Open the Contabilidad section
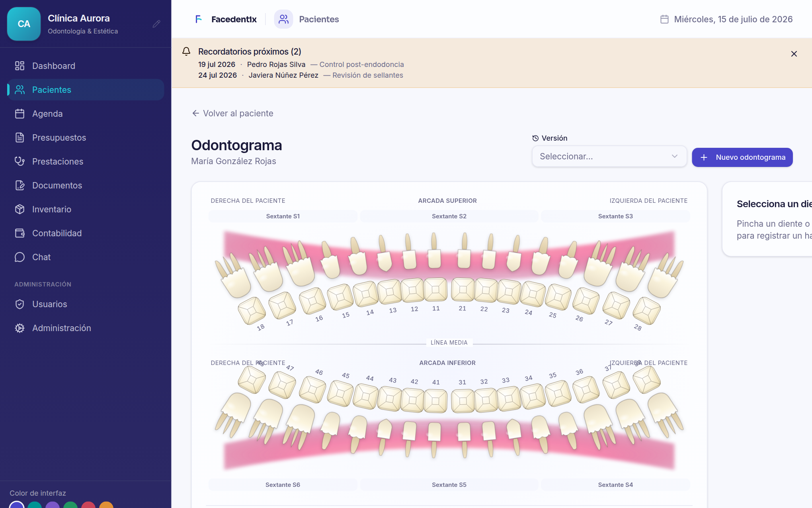Image resolution: width=812 pixels, height=508 pixels. pyautogui.click(x=86, y=233)
